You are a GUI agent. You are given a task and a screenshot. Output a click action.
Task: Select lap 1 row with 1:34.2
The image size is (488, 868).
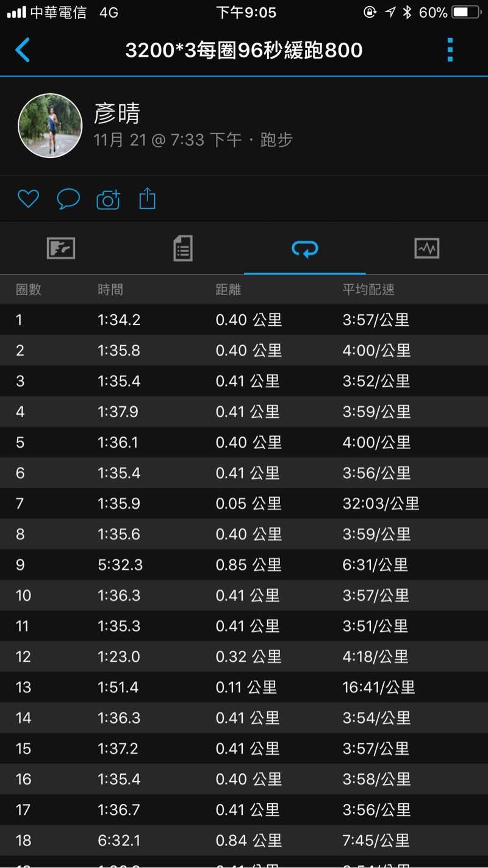coord(244,320)
